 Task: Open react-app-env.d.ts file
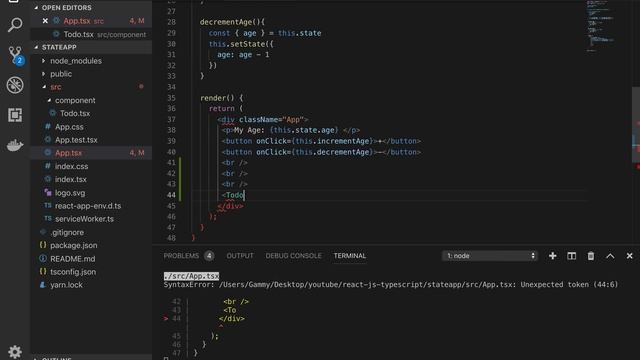pos(88,206)
